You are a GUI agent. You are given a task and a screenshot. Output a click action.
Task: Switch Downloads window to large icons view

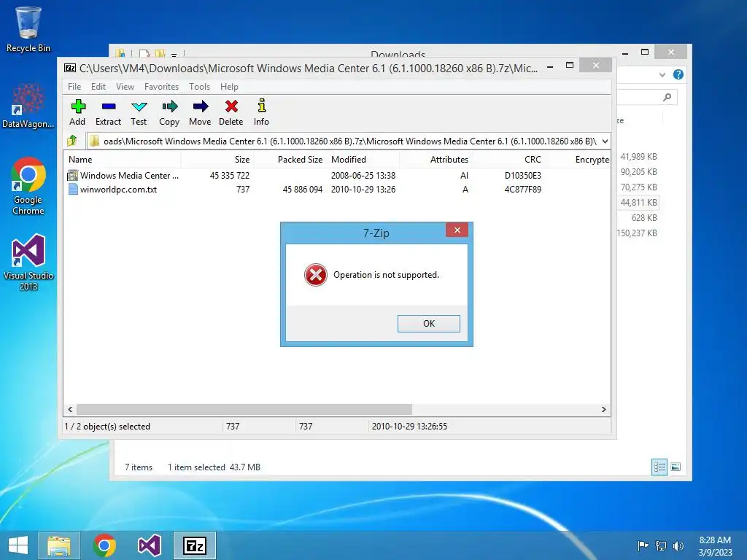tap(676, 467)
